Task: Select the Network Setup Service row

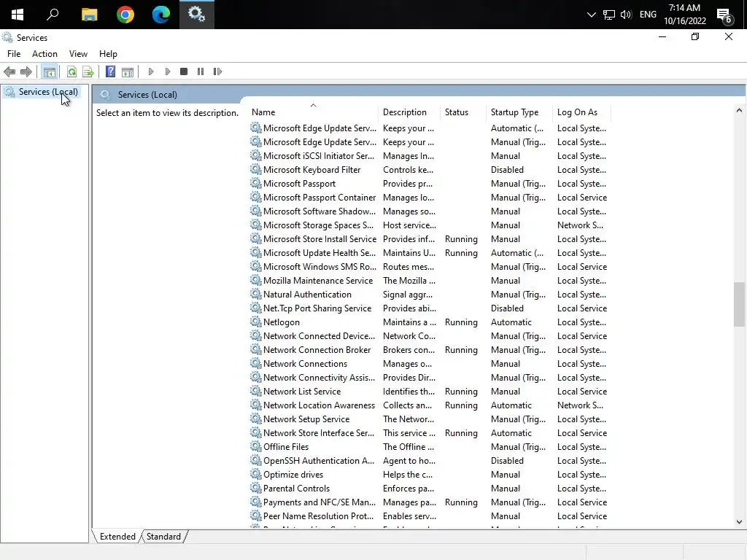Action: (x=430, y=419)
